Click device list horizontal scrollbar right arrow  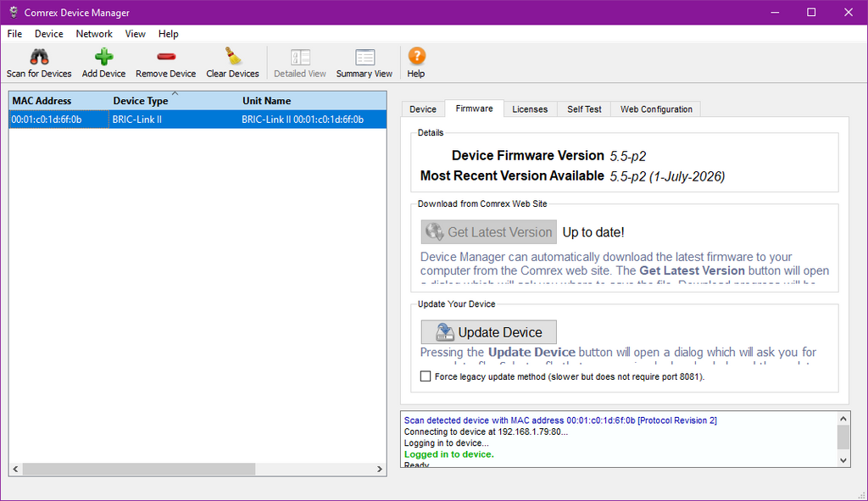tap(380, 469)
